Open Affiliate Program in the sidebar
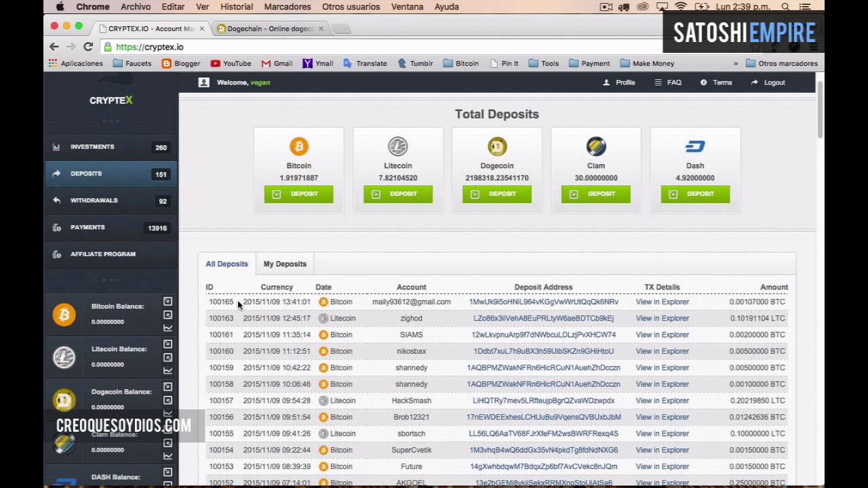Screen dimensions: 868x488 click(x=111, y=254)
